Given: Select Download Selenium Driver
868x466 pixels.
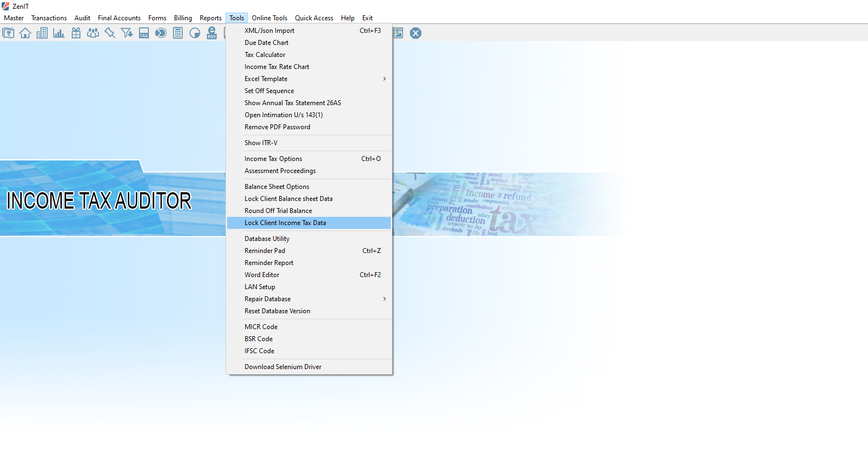Looking at the screenshot, I should pyautogui.click(x=309, y=367).
